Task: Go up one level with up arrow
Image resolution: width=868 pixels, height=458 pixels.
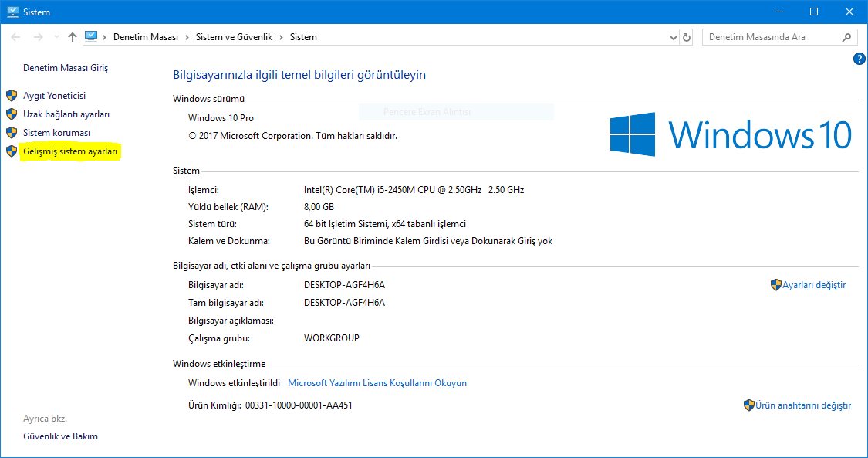Action: 73,37
